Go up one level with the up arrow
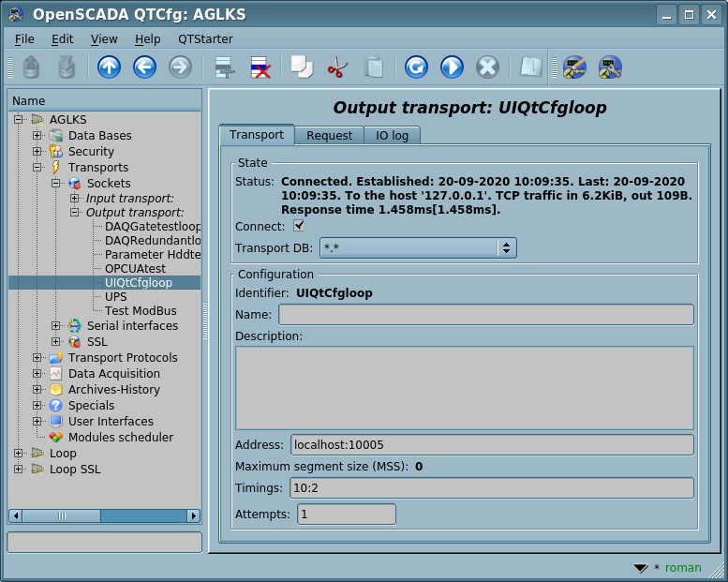Image resolution: width=728 pixels, height=582 pixels. tap(109, 67)
